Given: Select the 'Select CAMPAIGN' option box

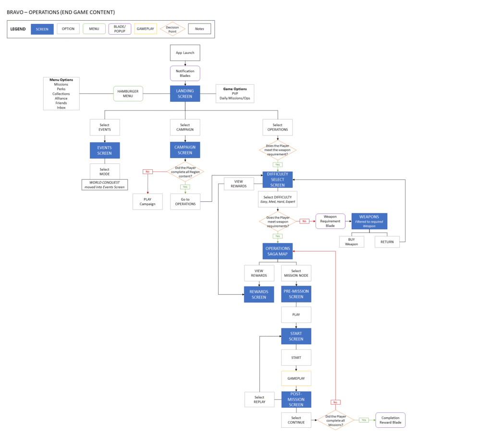Looking at the screenshot, I should [185, 127].
